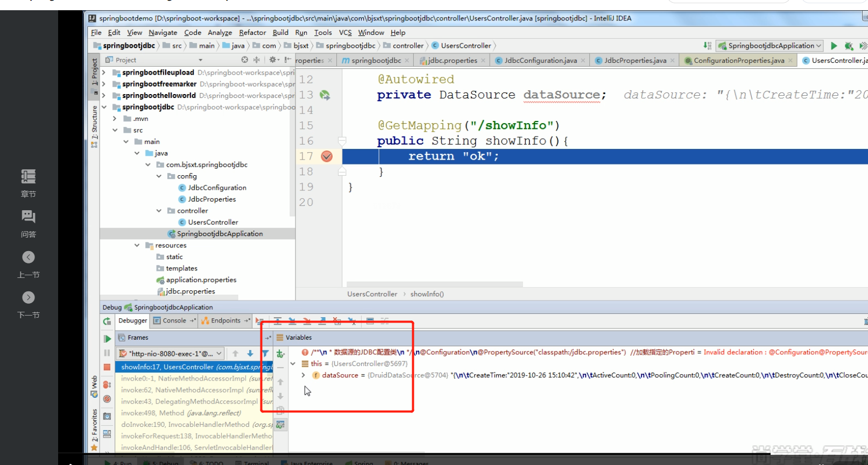Click Show Execution Point icon
The width and height of the screenshot is (868, 465).
[260, 321]
